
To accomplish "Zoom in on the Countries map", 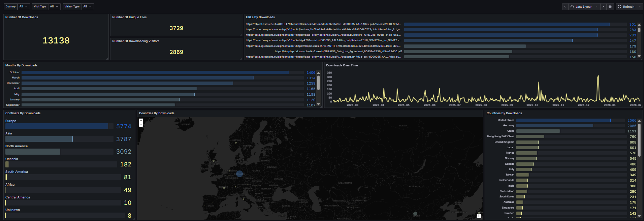I will pyautogui.click(x=141, y=121).
